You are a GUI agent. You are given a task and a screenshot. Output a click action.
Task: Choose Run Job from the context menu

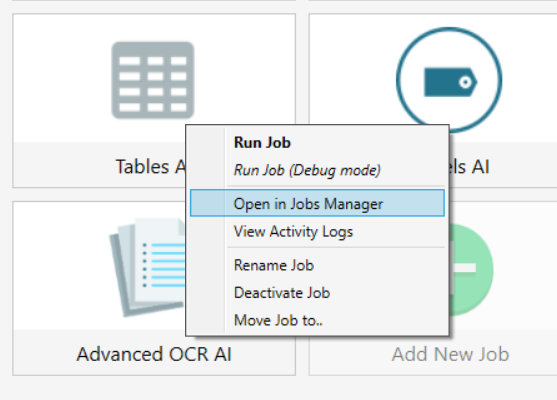(262, 142)
